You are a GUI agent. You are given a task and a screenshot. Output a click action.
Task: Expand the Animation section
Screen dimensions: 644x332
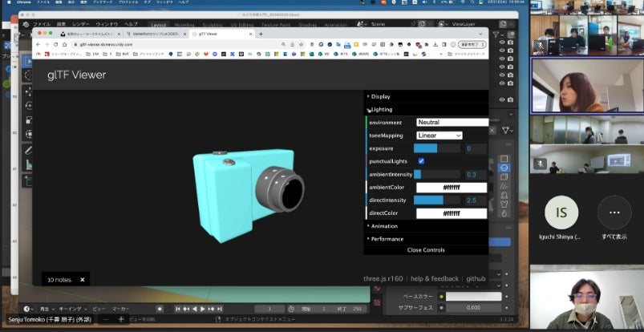point(383,226)
